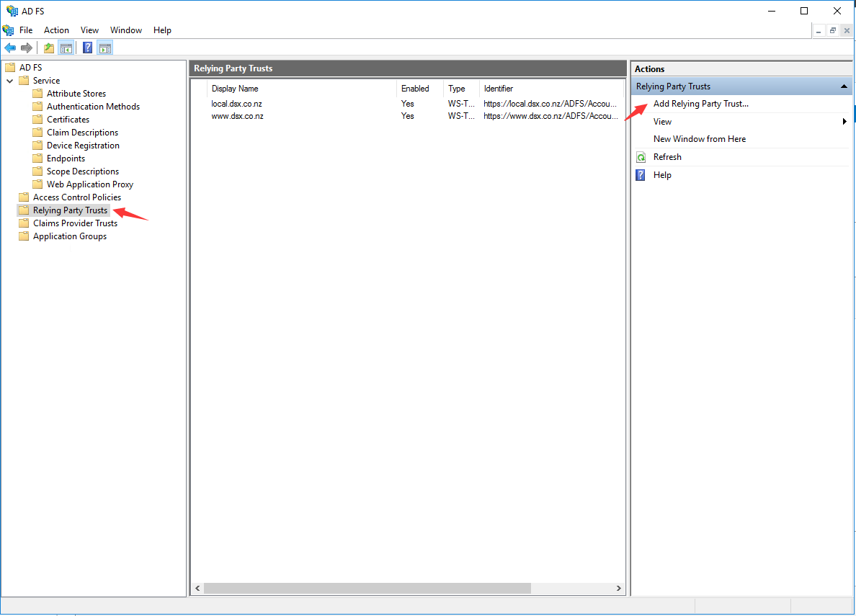
Task: Click the Help action label
Action: [x=662, y=175]
